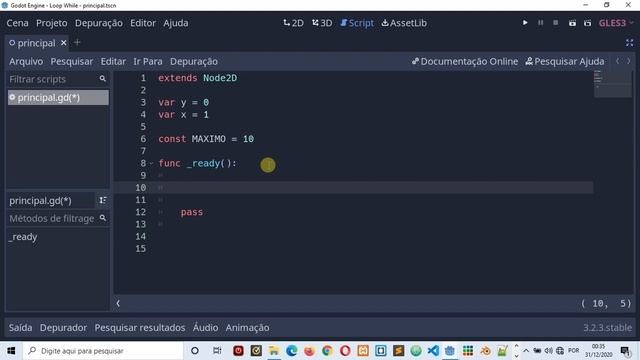Launch Microsoft Edge from taskbar

291,351
